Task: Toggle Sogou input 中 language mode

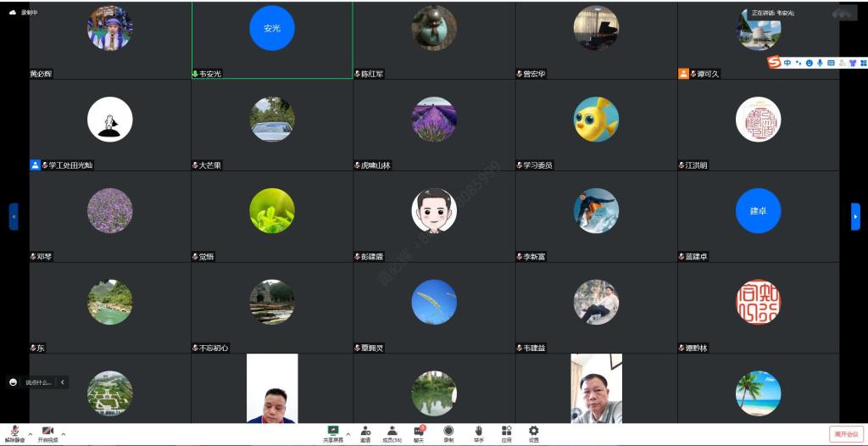Action: [x=787, y=63]
